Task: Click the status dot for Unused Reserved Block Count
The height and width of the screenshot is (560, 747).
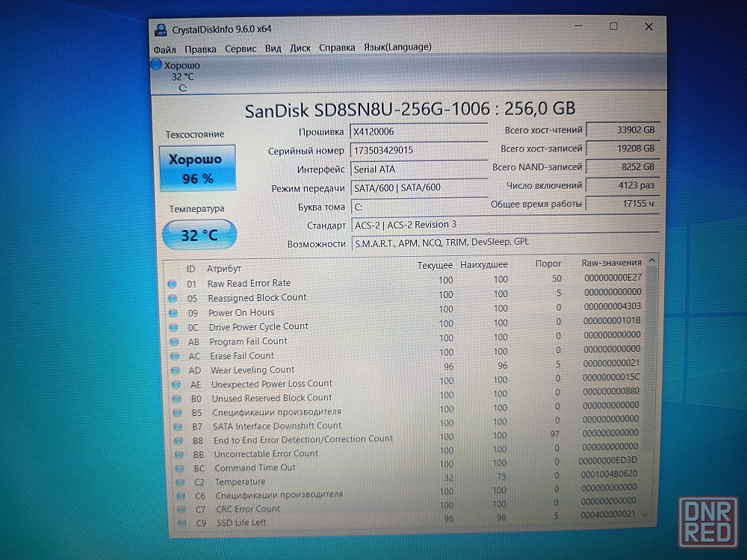Action: [x=177, y=399]
